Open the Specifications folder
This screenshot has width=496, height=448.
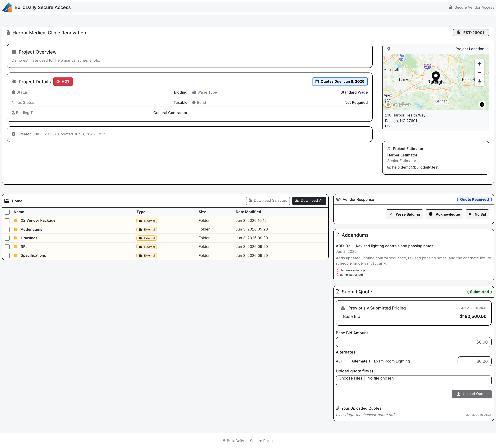[33, 255]
